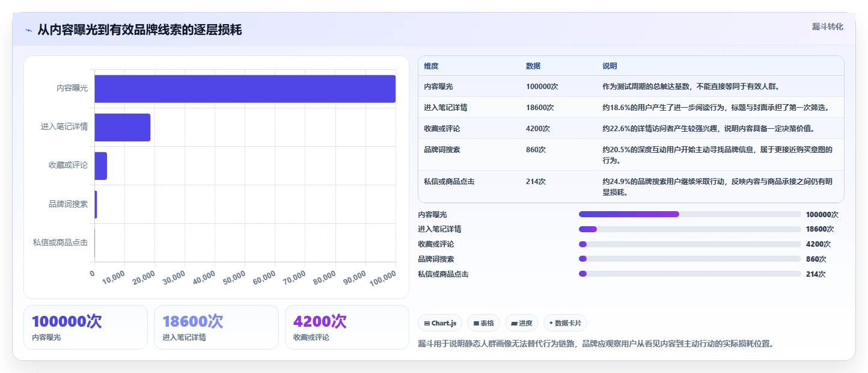Click the 内容曝光 bar in chart
Viewport: 868px width, 373px height.
[245, 88]
